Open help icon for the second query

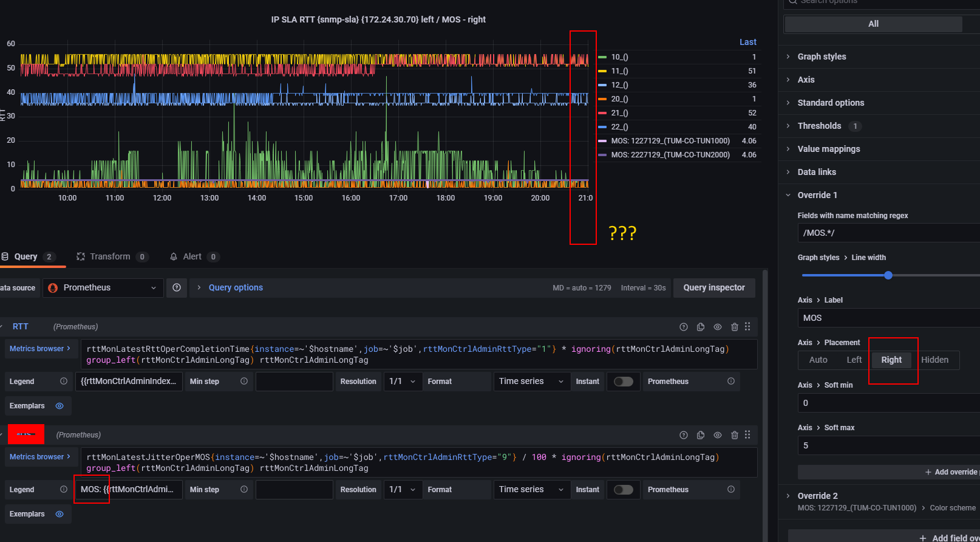tap(684, 435)
